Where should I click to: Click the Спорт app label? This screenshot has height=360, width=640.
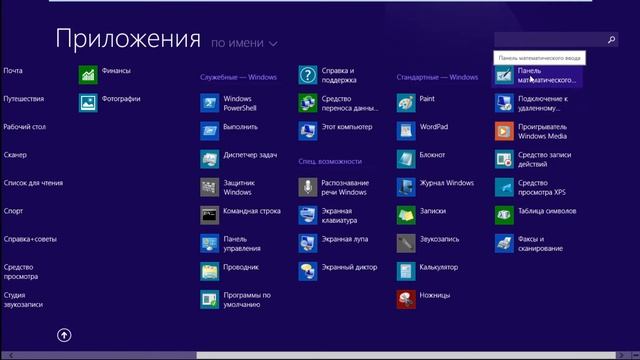(13, 211)
